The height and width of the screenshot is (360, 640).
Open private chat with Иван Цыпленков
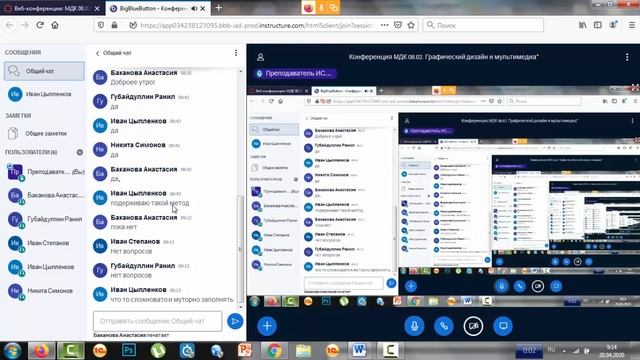pos(44,94)
